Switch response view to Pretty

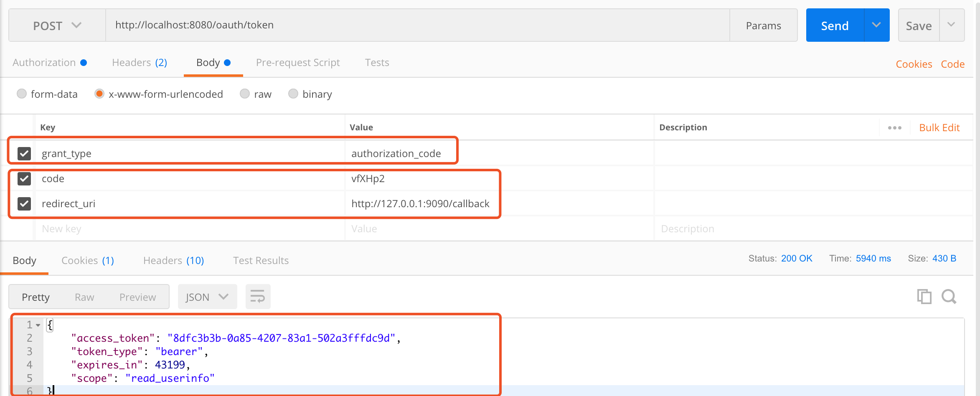(x=36, y=297)
